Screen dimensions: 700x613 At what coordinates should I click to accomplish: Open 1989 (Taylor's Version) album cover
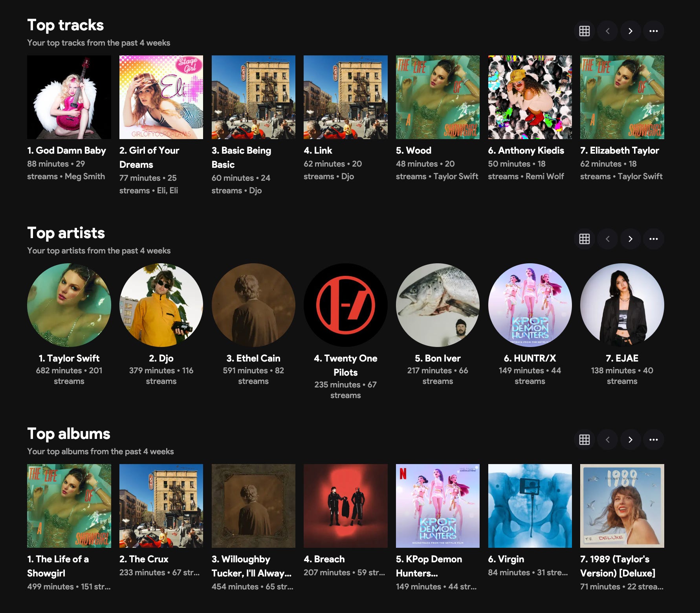(x=622, y=506)
